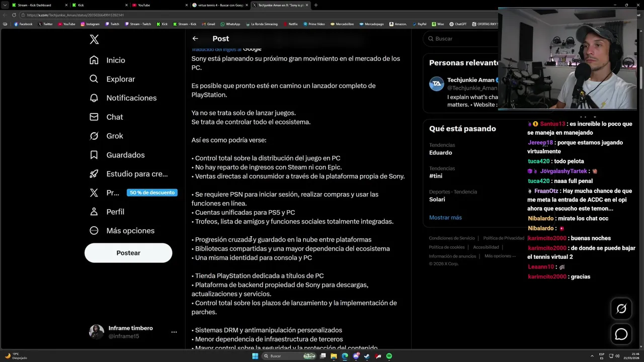The height and width of the screenshot is (362, 644).
Task: Open Chat messages in X sidebar
Action: [106, 117]
